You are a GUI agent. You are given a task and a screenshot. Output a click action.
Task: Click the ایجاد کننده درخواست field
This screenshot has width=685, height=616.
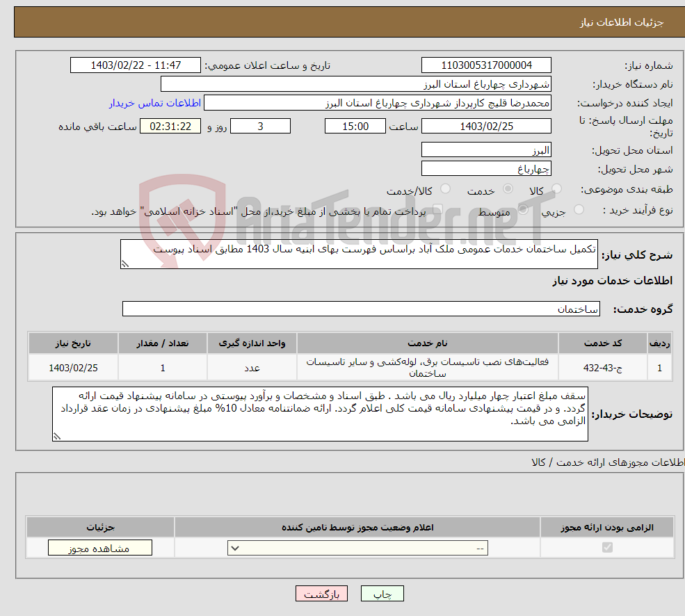pyautogui.click(x=378, y=103)
